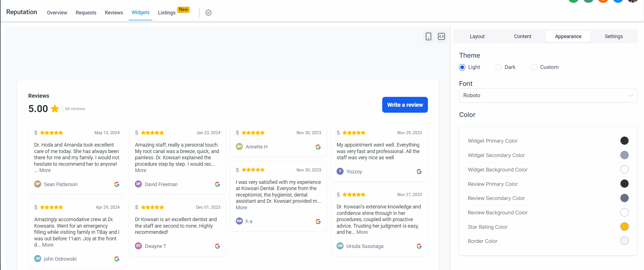Switch to the Layout tab
Viewport: 644px width, 270px height.
[477, 36]
